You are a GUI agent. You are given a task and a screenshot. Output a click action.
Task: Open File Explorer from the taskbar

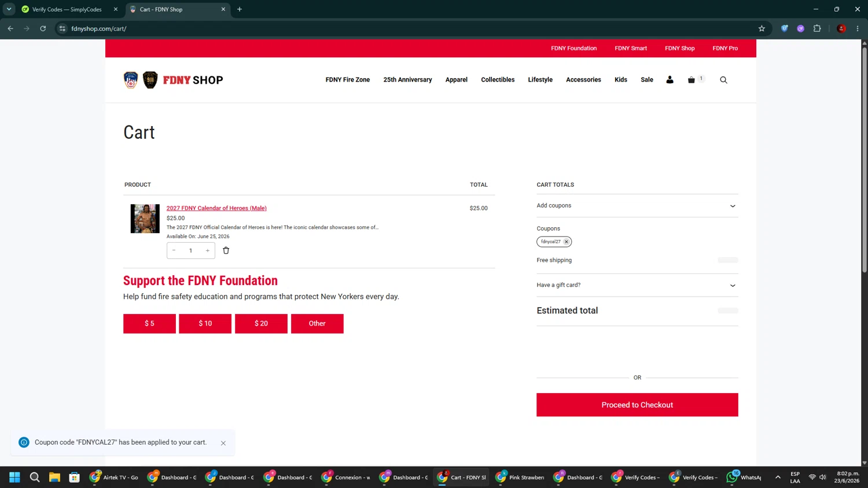(x=54, y=477)
